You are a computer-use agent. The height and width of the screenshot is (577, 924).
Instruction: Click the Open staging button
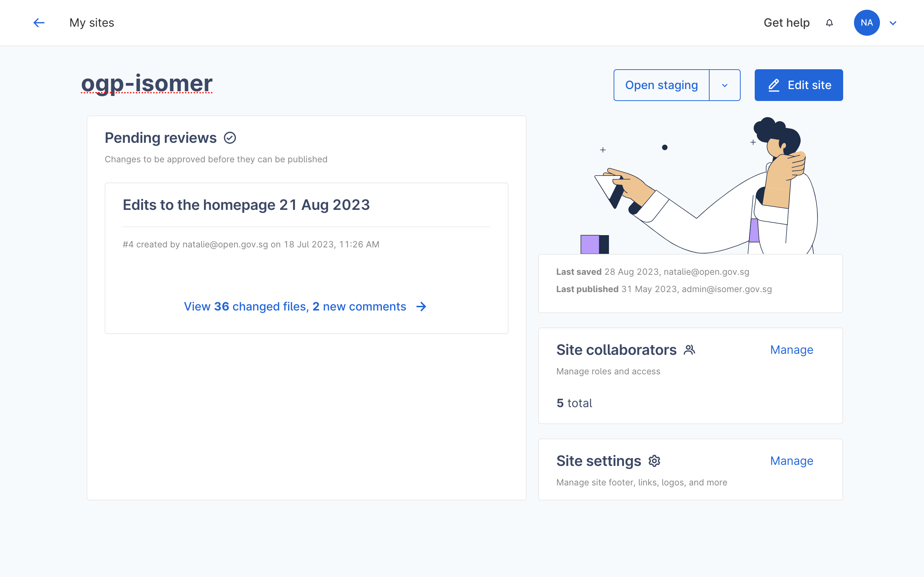661,85
